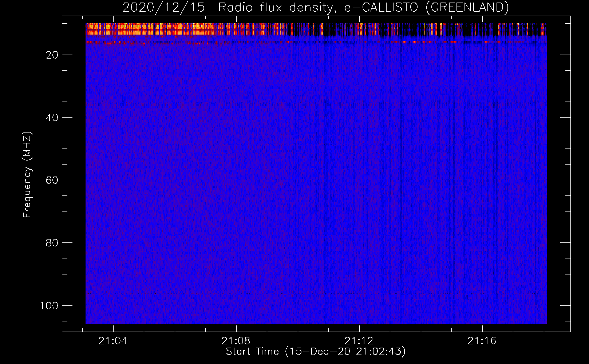Click the 21:08 time tick label
589x364 pixels.
236,341
